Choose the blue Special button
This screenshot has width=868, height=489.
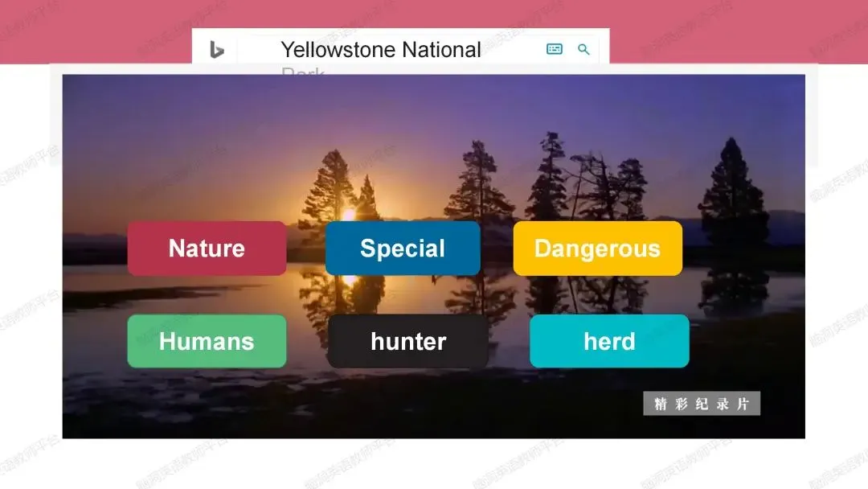tap(403, 248)
